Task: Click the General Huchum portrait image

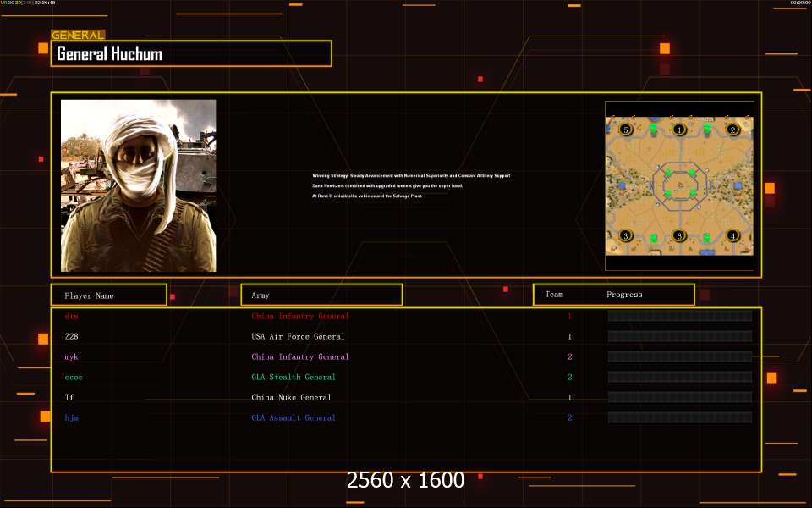Action: 138,185
